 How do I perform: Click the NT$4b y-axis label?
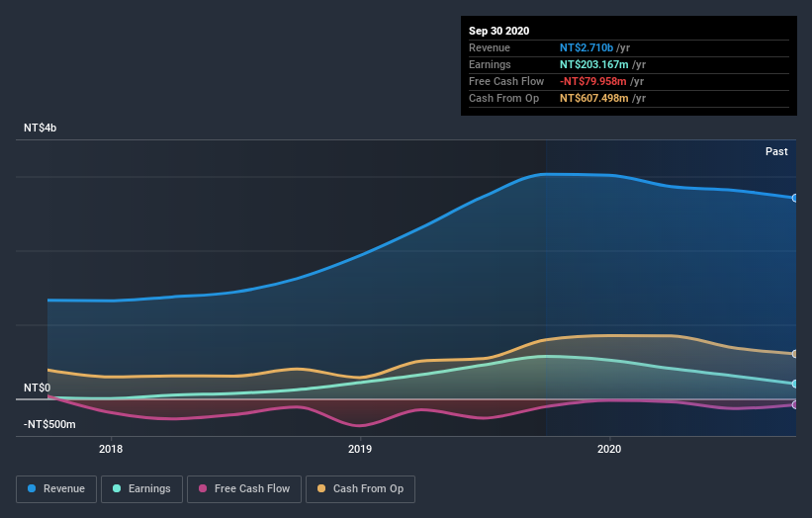coord(40,128)
